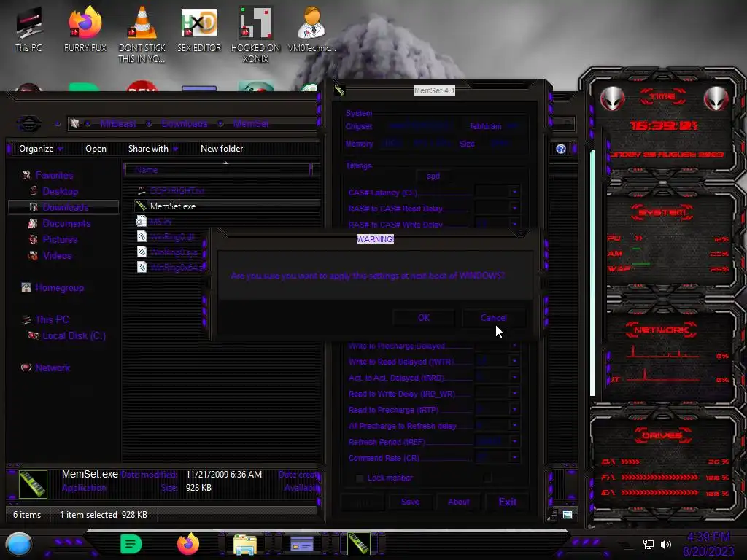Click the COPYRIGHT.txt file icon
The height and width of the screenshot is (560, 747).
[x=141, y=190]
